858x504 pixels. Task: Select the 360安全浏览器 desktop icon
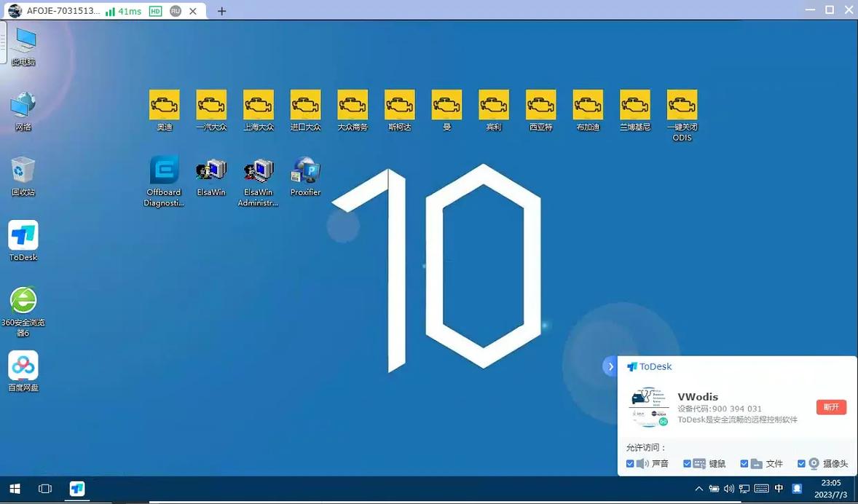click(x=23, y=311)
